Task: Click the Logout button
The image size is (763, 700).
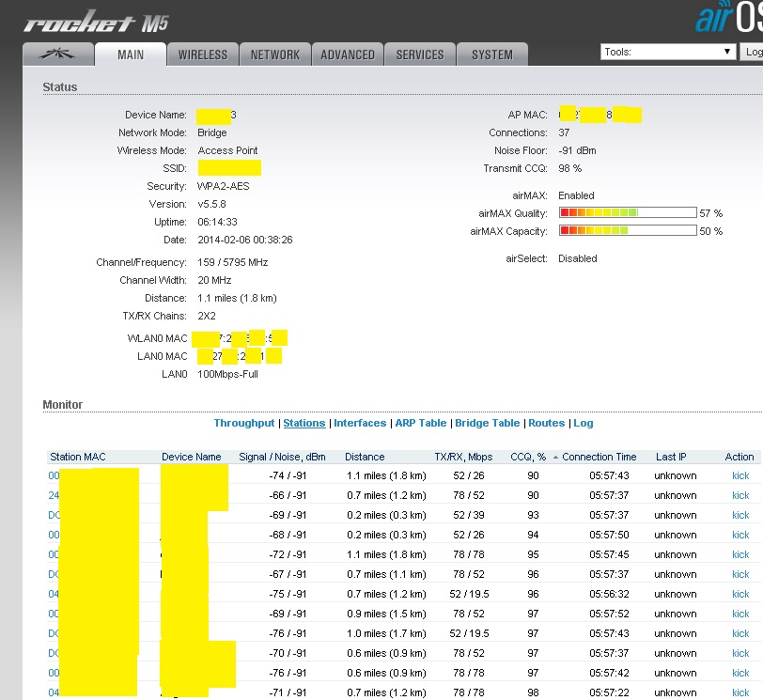Action: [752, 52]
